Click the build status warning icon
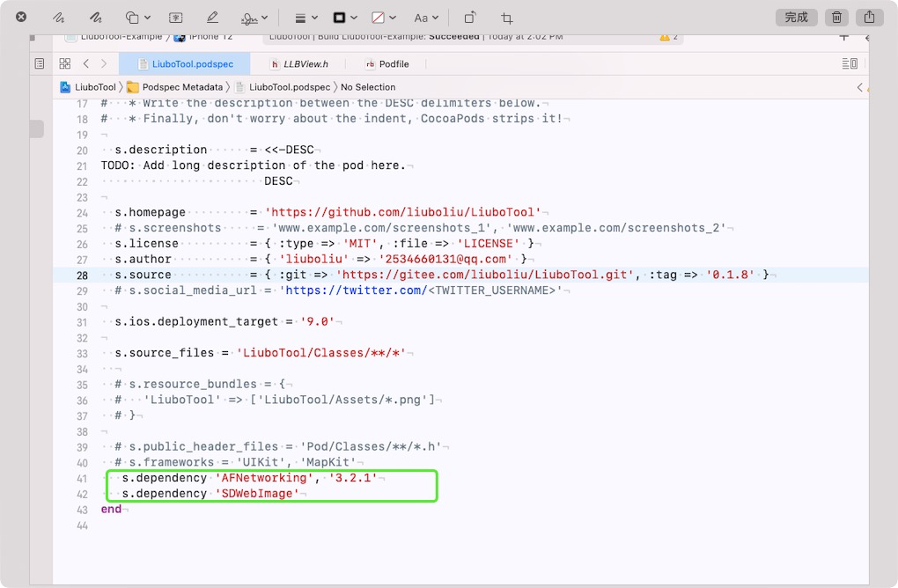This screenshot has width=898, height=588. pos(665,37)
